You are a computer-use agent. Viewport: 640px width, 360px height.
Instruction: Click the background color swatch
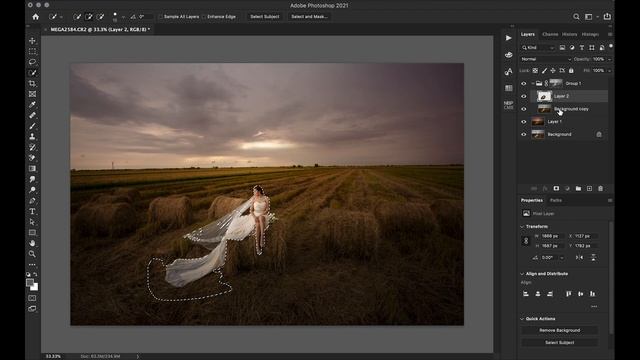pyautogui.click(x=35, y=287)
